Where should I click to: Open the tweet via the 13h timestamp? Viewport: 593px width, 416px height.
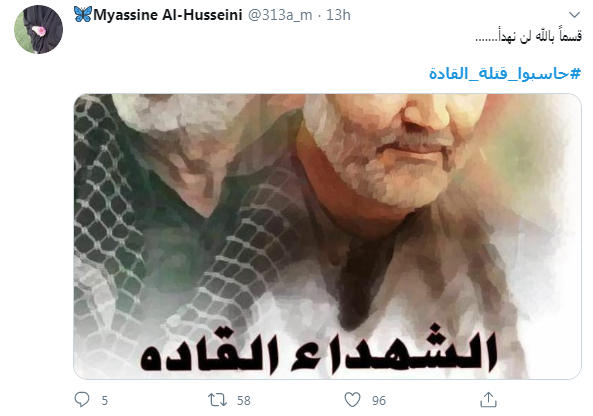tap(338, 15)
